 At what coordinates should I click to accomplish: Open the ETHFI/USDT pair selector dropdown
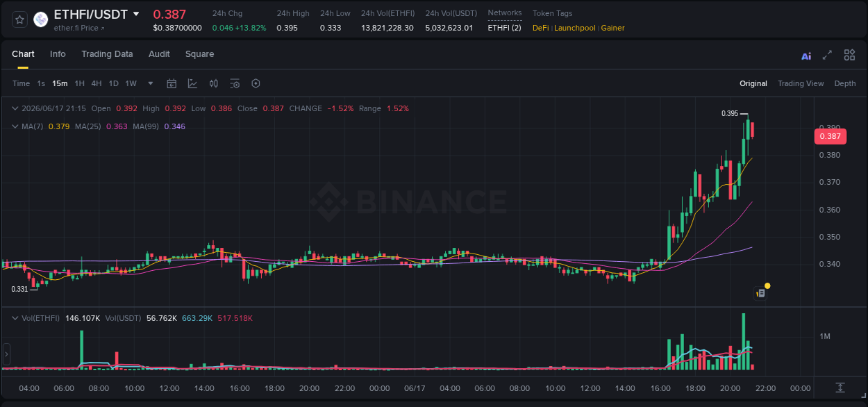click(x=136, y=14)
